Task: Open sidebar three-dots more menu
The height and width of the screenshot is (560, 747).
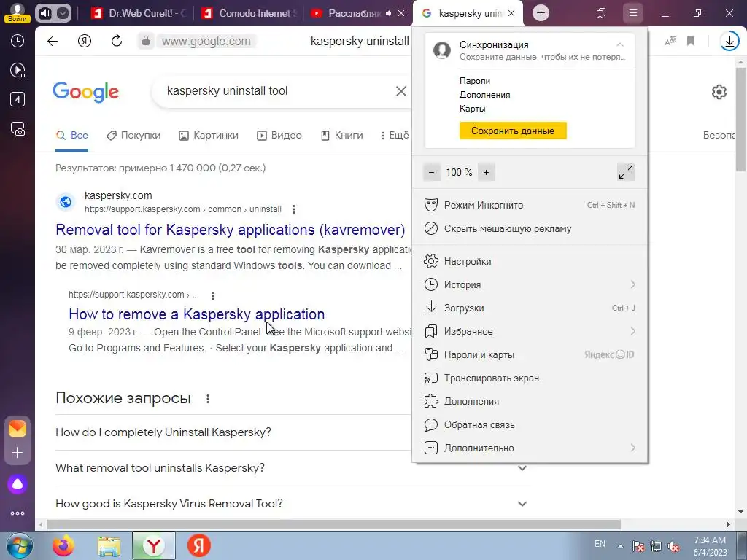Action: coord(18,513)
